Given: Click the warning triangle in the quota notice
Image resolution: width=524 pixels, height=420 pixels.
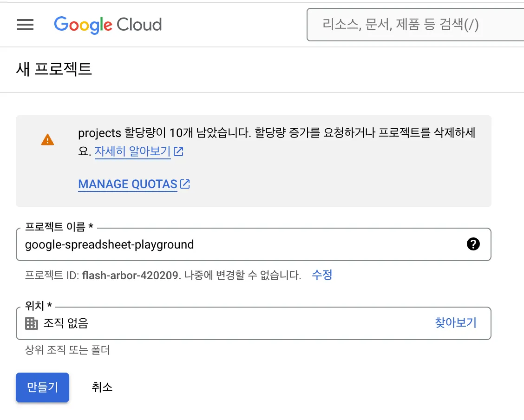Looking at the screenshot, I should tap(47, 139).
